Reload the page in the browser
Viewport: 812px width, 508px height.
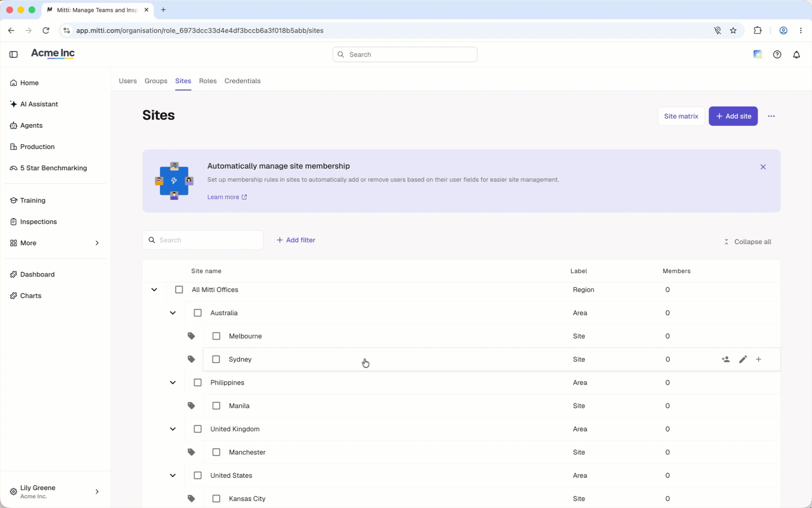pyautogui.click(x=46, y=30)
